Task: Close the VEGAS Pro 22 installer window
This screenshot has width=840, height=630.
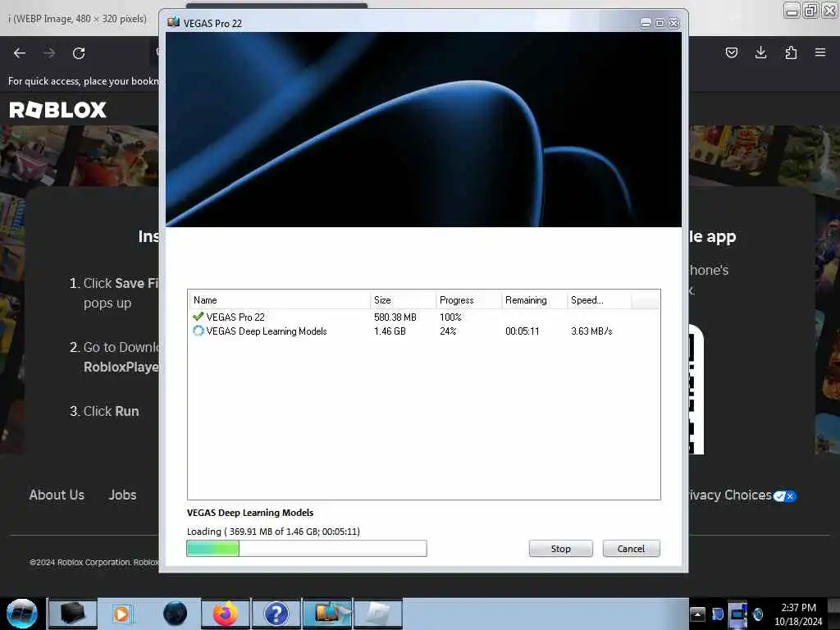Action: pos(674,23)
